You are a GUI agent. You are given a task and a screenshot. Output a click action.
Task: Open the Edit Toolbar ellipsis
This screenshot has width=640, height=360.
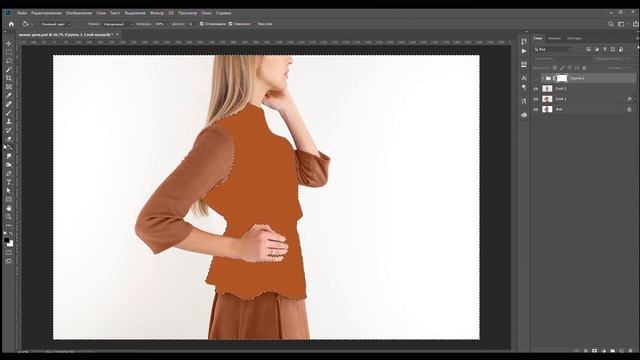[9, 225]
